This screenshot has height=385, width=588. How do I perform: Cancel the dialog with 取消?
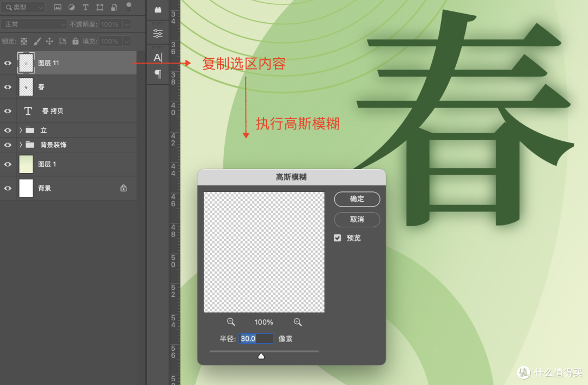click(x=357, y=220)
